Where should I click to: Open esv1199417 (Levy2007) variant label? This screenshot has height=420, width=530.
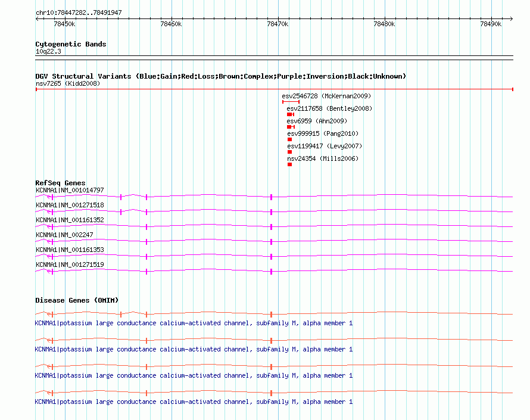[325, 146]
